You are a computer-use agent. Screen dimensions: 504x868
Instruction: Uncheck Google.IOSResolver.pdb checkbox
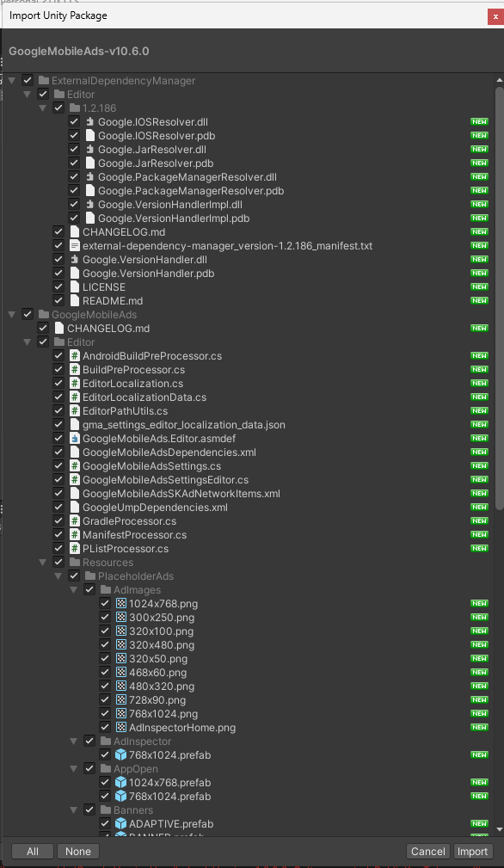click(74, 136)
